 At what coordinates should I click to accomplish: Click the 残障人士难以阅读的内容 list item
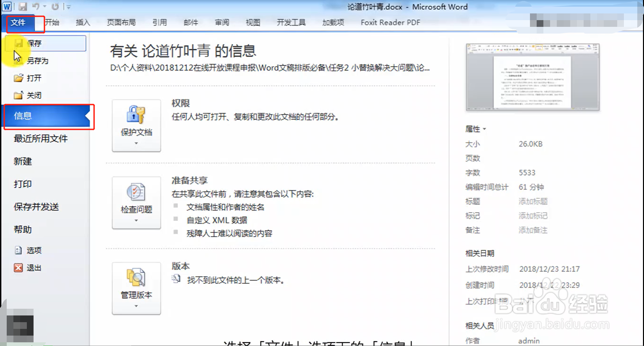pyautogui.click(x=229, y=234)
